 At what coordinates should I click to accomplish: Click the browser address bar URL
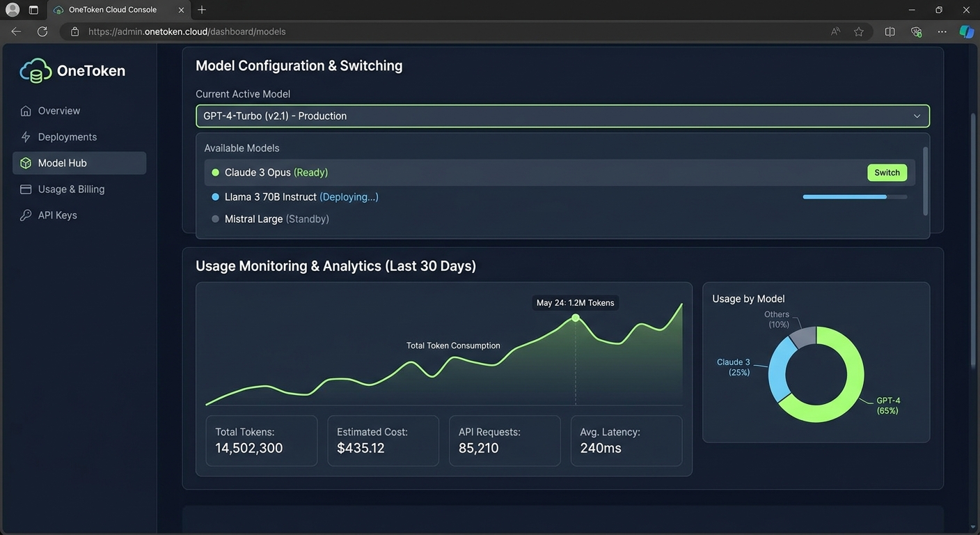coord(187,31)
